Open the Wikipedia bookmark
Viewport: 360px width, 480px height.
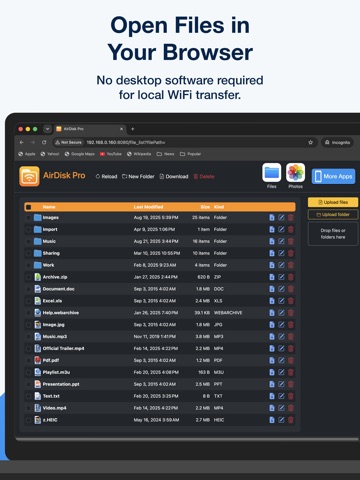coord(139,154)
